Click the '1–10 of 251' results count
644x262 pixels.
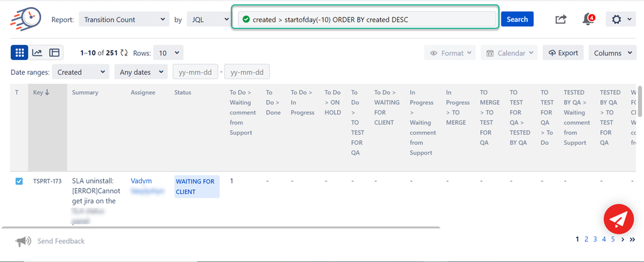[99, 53]
